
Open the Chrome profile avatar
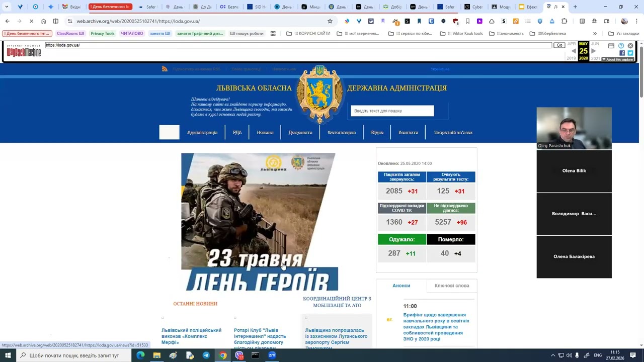(624, 21)
